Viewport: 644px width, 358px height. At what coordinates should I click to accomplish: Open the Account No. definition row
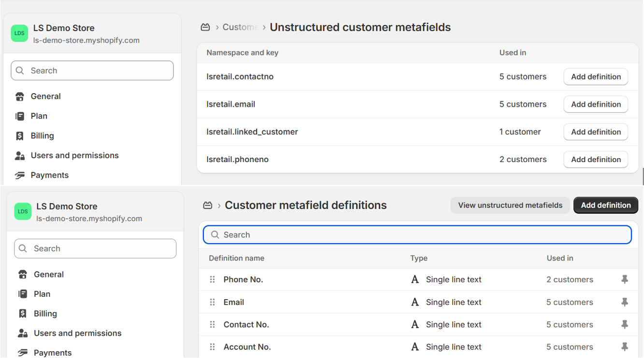click(x=247, y=347)
